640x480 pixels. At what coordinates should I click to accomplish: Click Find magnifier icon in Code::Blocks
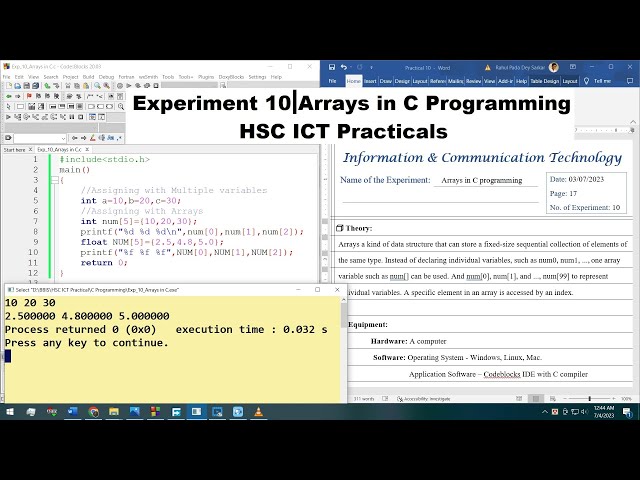click(98, 86)
